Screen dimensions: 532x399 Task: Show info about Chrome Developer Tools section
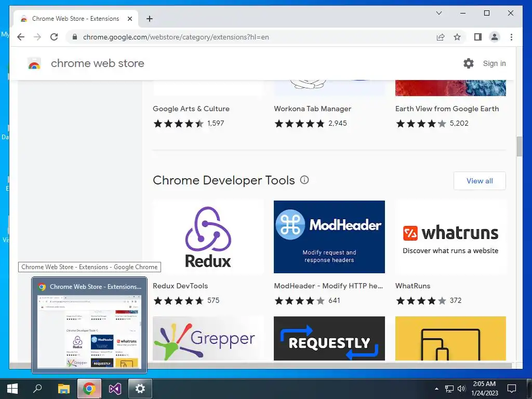[x=304, y=180]
